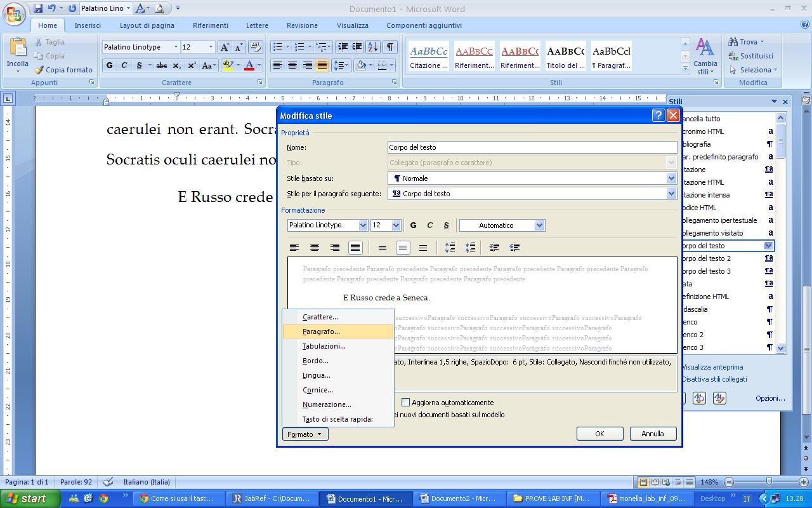Screen dimensions: 812x508
Task: Toggle bold G in Modifica stile dialog
Action: 414,225
